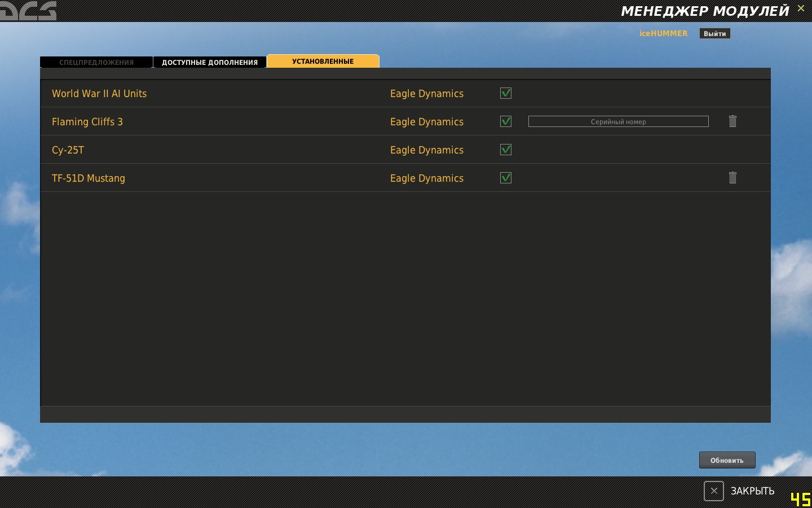Select the УСТАНОВЛЕННЫЕ tab
Screen dimensions: 812x508
click(x=323, y=61)
